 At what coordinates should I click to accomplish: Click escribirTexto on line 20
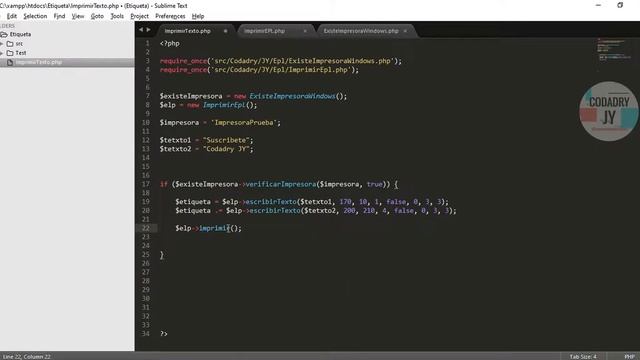tap(275, 211)
